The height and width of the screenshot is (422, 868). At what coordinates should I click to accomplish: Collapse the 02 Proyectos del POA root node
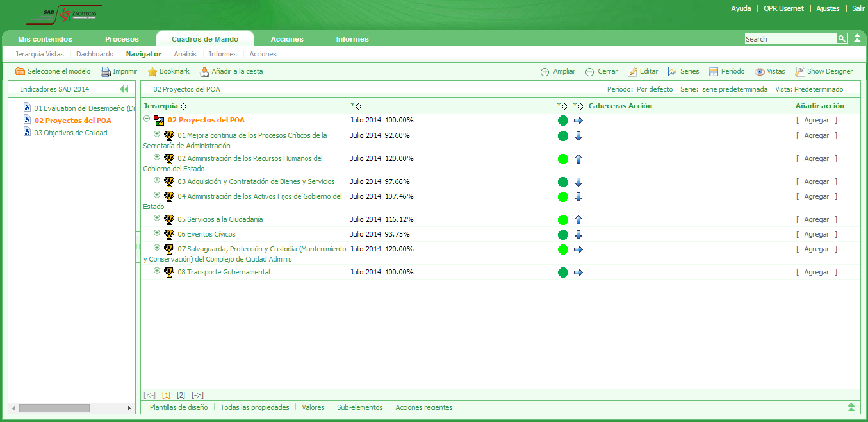147,119
